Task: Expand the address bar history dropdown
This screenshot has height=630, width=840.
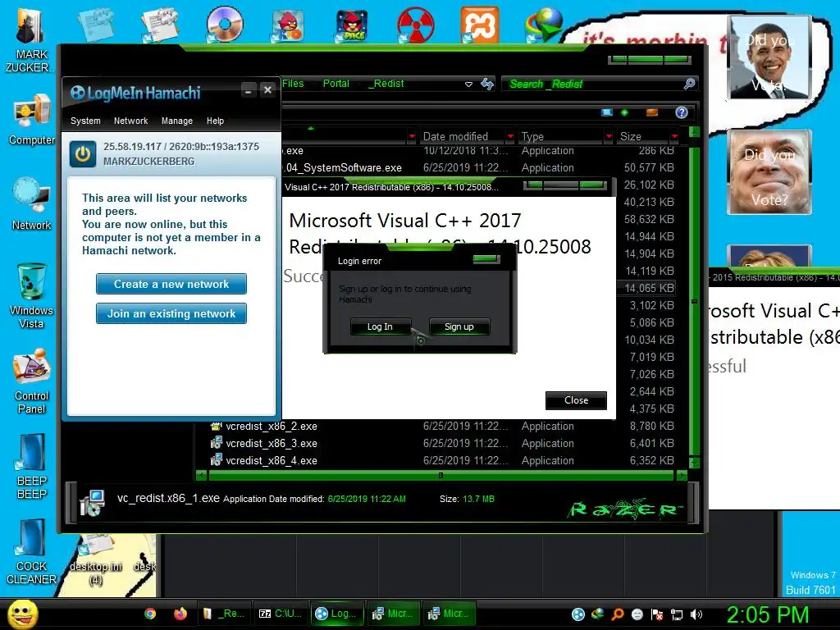Action: 468,84
